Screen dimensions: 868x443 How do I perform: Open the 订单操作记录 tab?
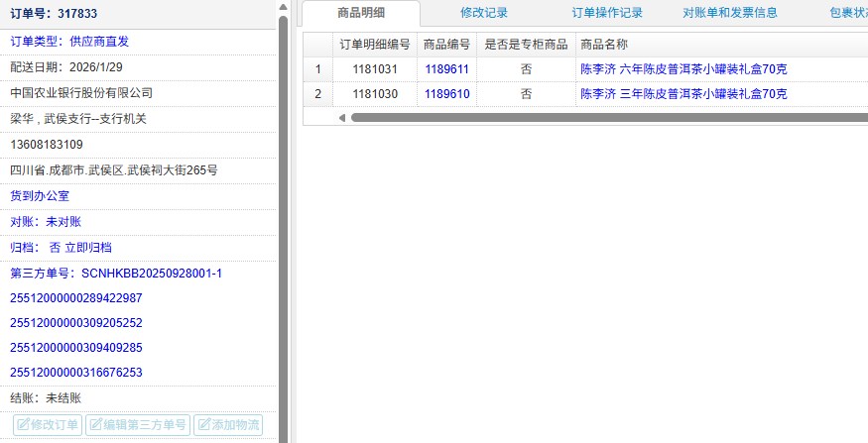(607, 13)
